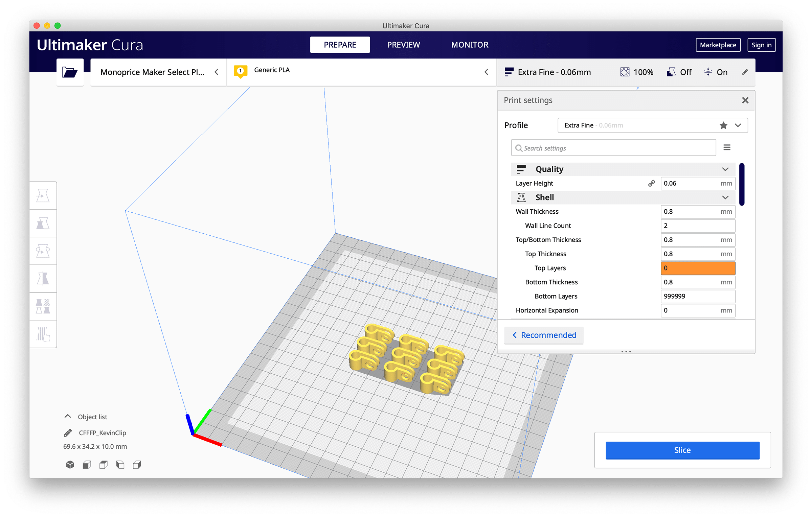
Task: Click the pencil edit icon in print settings bar
Action: [x=745, y=72]
